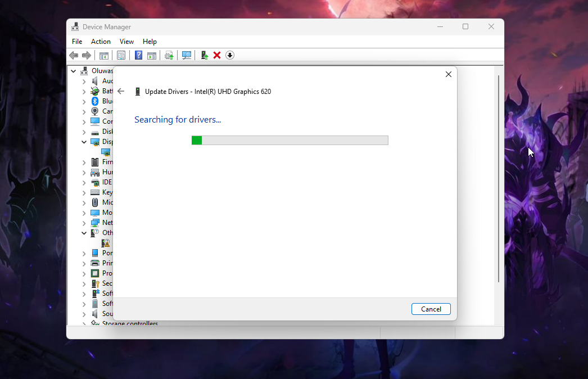Go back using the Update Drivers dialog arrow
Screen dimensions: 588x379
pos(121,91)
